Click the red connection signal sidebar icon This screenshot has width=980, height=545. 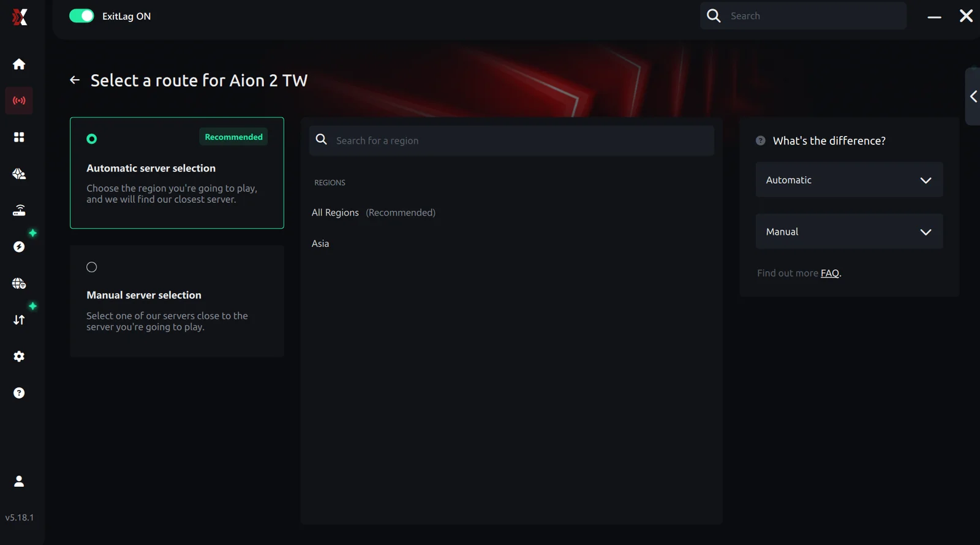pyautogui.click(x=19, y=101)
